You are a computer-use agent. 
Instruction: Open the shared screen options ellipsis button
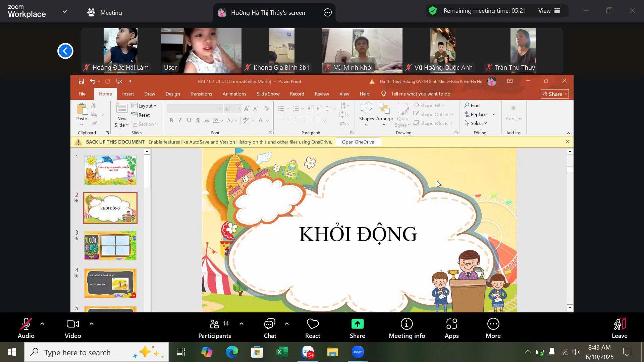[x=328, y=13]
